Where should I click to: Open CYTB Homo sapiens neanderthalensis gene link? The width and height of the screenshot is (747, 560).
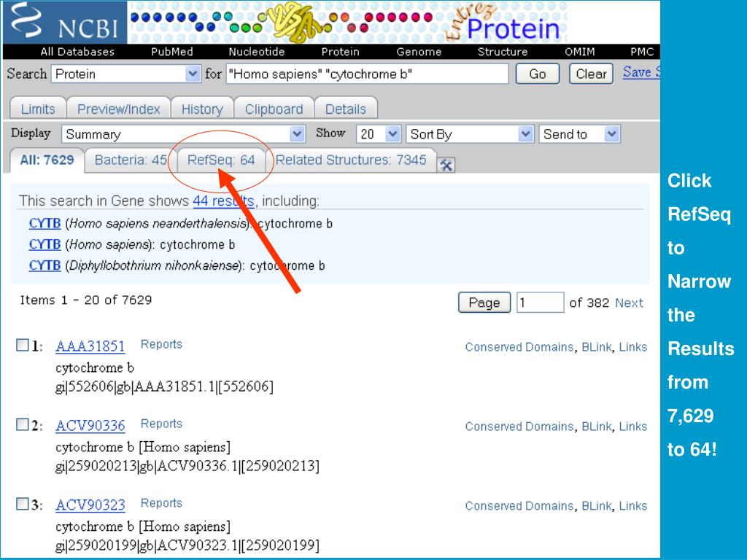pyautogui.click(x=44, y=223)
